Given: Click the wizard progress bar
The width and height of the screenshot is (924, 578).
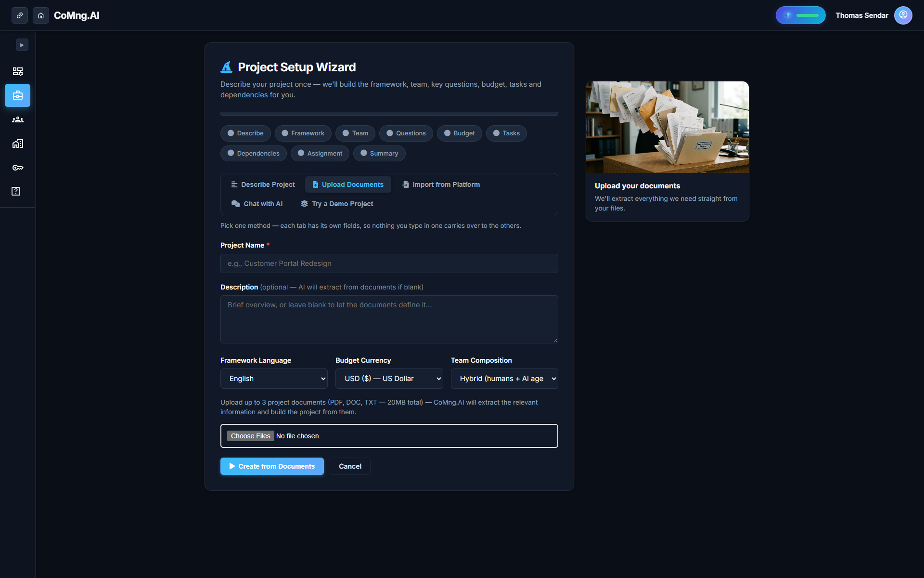Looking at the screenshot, I should pos(389,114).
